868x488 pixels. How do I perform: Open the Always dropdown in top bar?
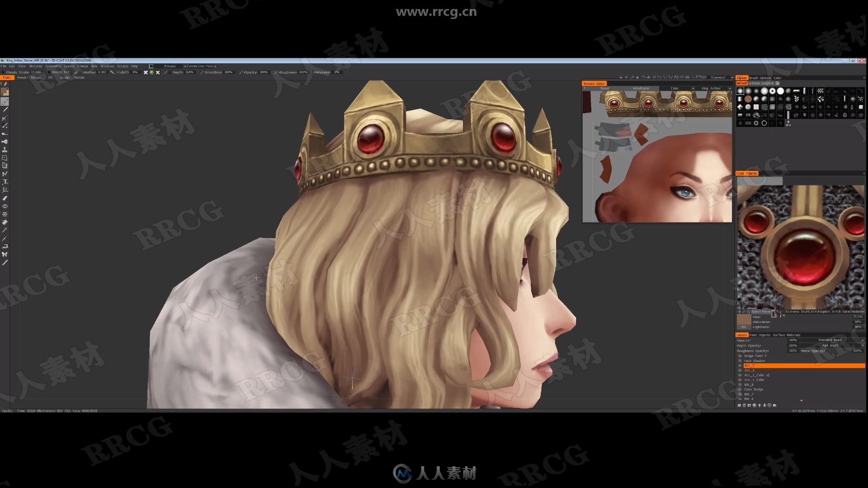[170, 66]
